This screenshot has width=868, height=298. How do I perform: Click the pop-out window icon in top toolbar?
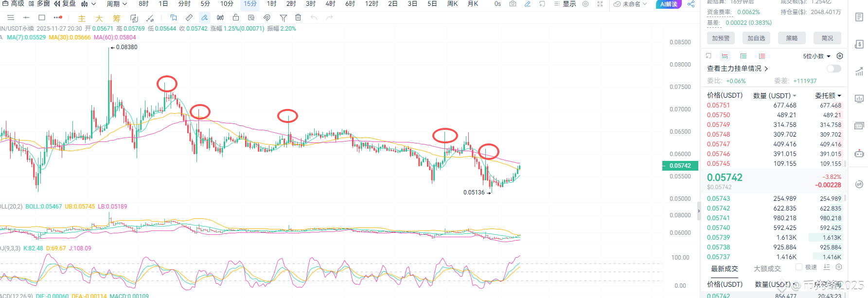pos(542,4)
